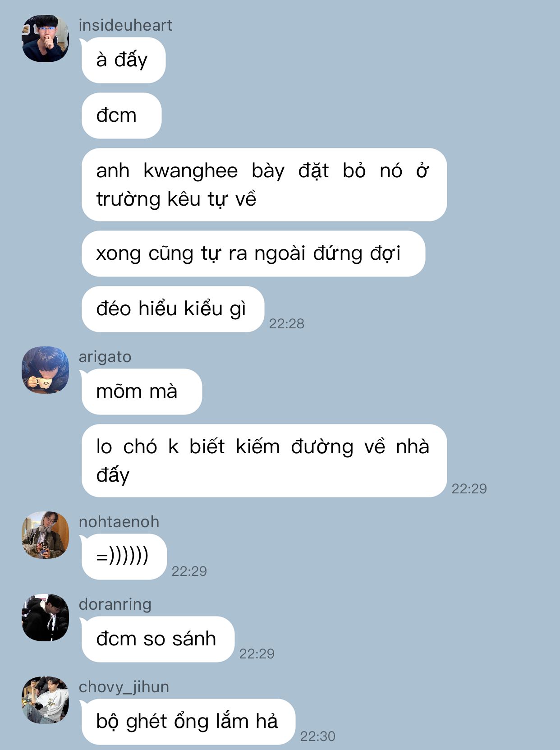Select the '=))))))' message bubble
The height and width of the screenshot is (750, 560).
(124, 557)
